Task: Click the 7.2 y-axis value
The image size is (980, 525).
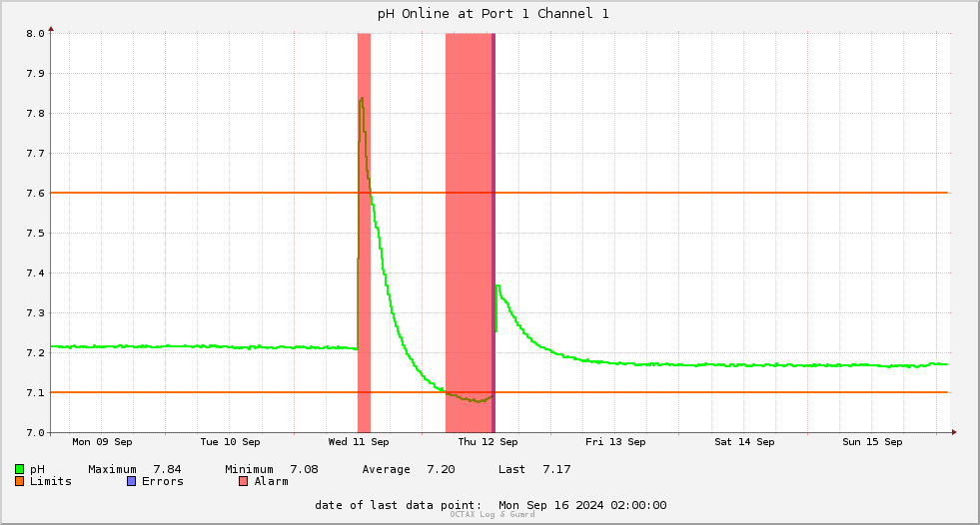Action: 36,353
